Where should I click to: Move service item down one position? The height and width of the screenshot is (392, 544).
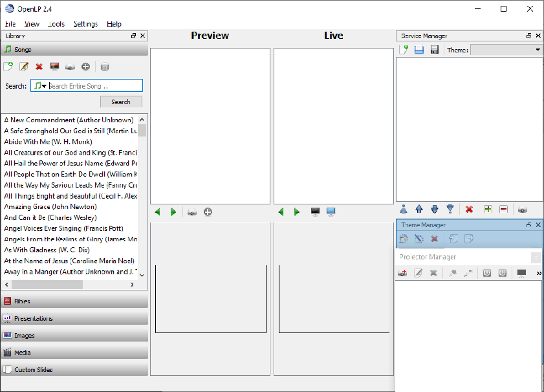click(x=435, y=209)
